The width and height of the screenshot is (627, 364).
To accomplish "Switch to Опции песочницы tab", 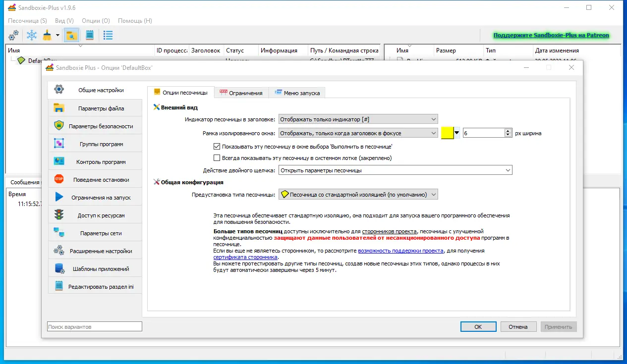I will point(181,92).
